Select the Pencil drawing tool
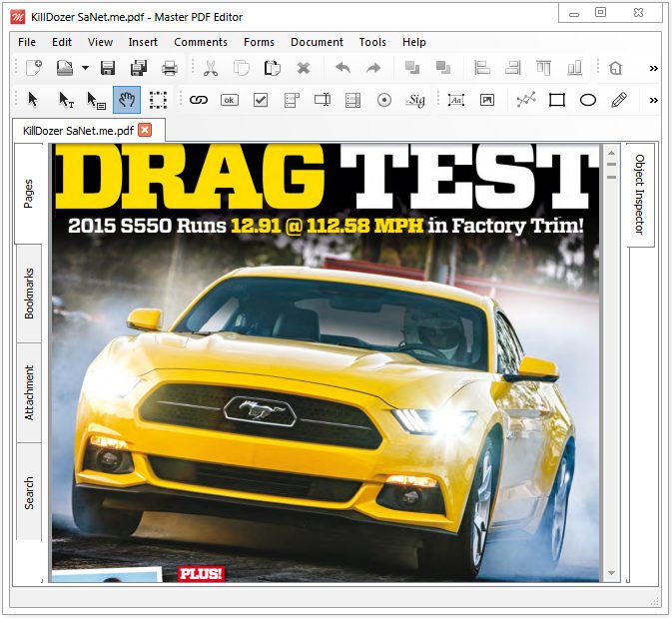 (619, 100)
